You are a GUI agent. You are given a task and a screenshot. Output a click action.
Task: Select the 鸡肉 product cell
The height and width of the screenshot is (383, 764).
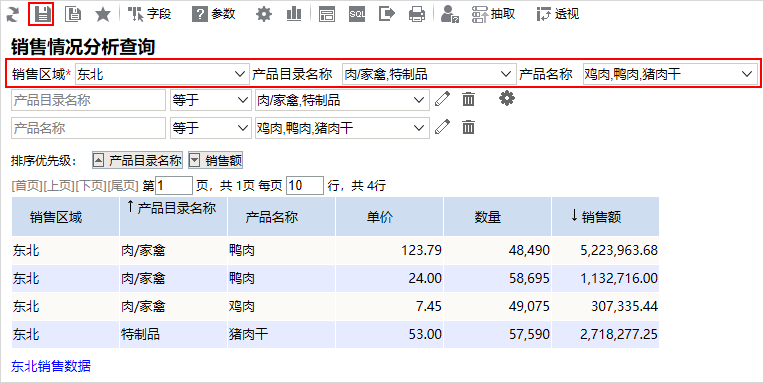pos(282,306)
